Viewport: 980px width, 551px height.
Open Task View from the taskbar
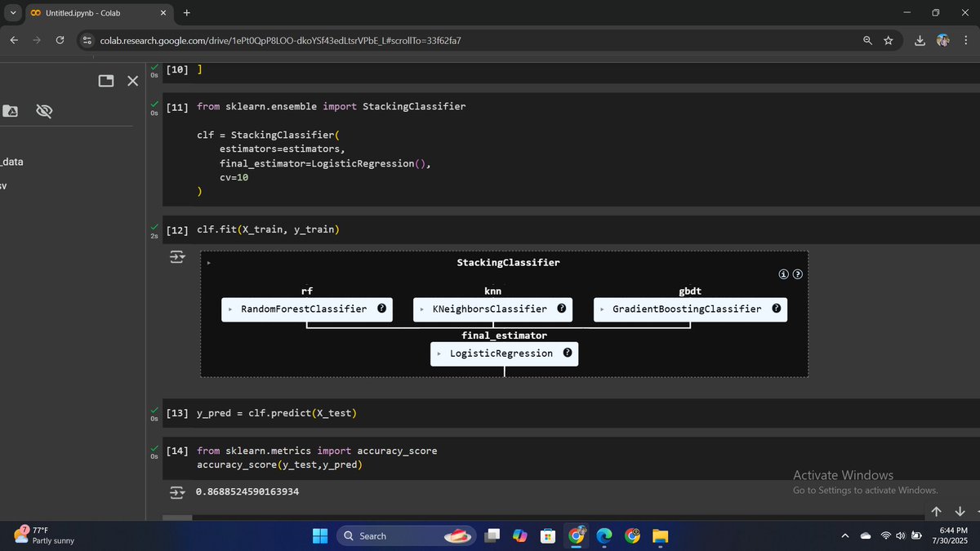tap(492, 536)
